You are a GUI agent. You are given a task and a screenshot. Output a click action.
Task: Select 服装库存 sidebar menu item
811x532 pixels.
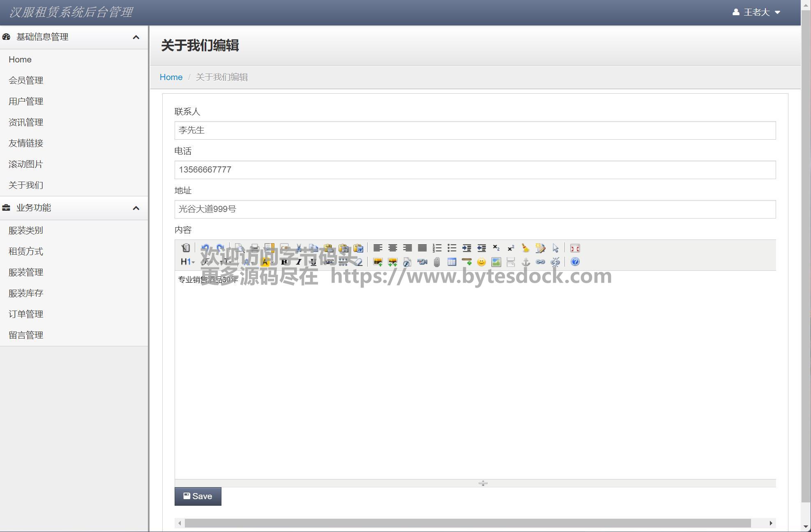[x=26, y=293]
